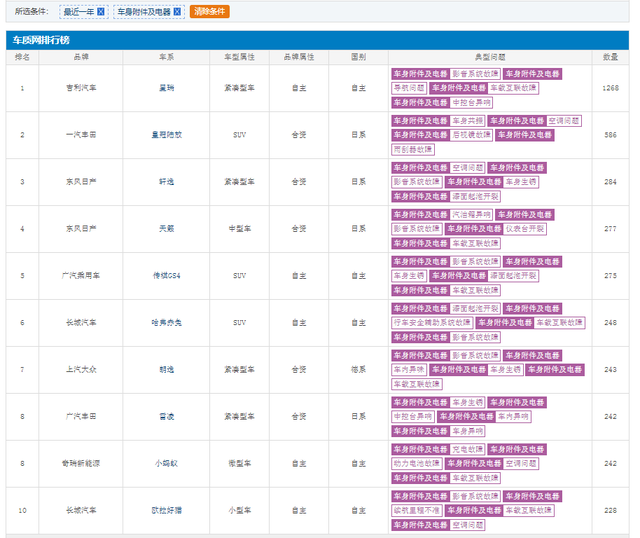Click 空调问题 tag in the 欧拉好猫 row
This screenshot has height=538, width=640.
[x=467, y=525]
